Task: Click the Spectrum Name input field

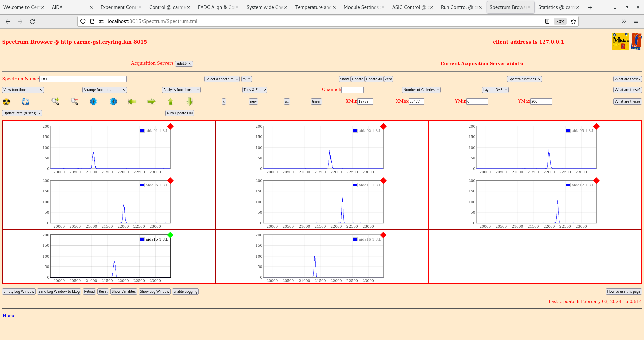Action: point(83,79)
